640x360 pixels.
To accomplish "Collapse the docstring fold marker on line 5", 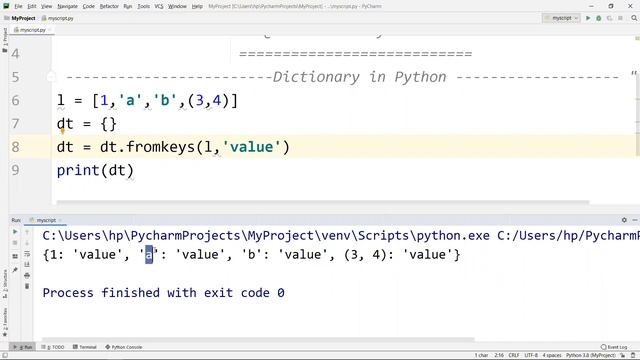I will pos(51,77).
